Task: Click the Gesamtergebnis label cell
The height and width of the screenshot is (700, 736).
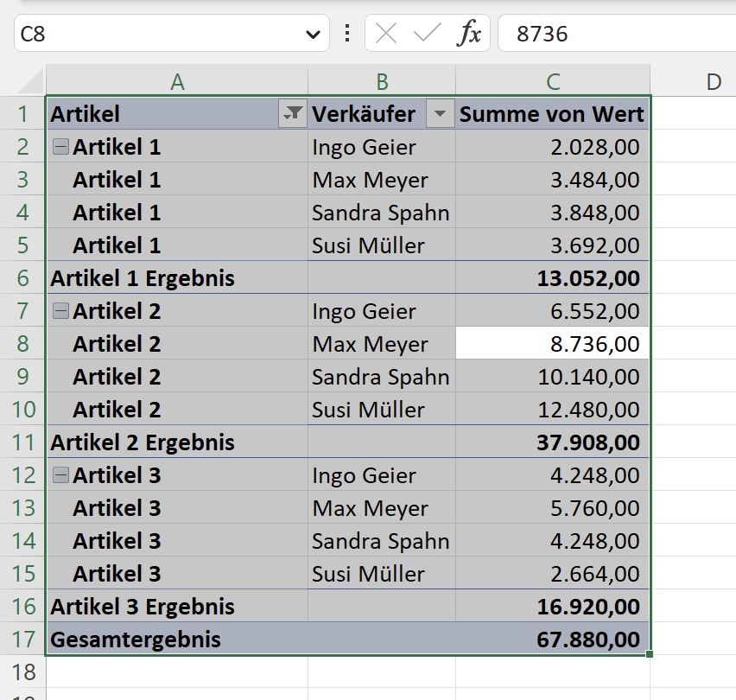Action: pos(177,640)
